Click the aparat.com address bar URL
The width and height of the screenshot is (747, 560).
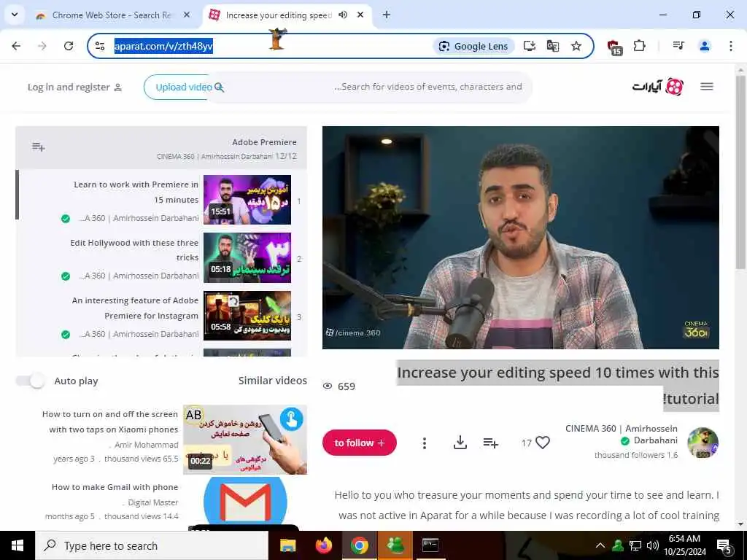[x=163, y=46]
